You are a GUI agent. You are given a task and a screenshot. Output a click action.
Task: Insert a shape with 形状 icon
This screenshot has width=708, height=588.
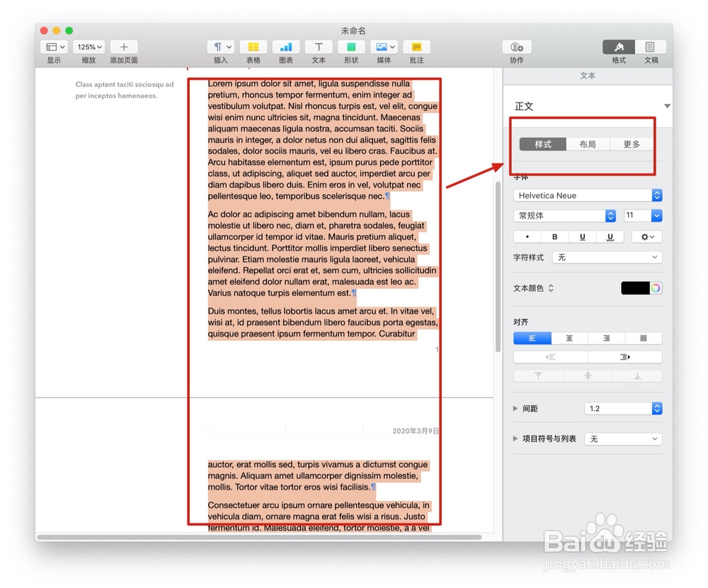pyautogui.click(x=351, y=47)
